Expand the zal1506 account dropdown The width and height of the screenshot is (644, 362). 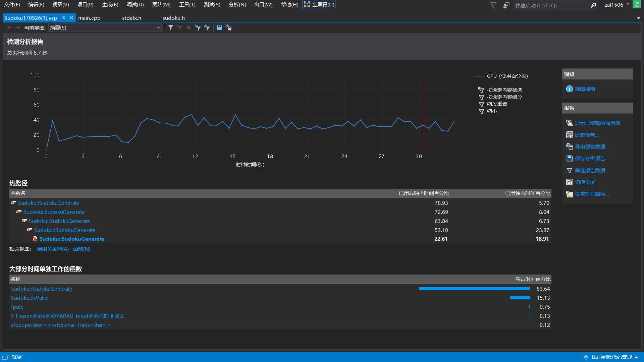tap(628, 5)
